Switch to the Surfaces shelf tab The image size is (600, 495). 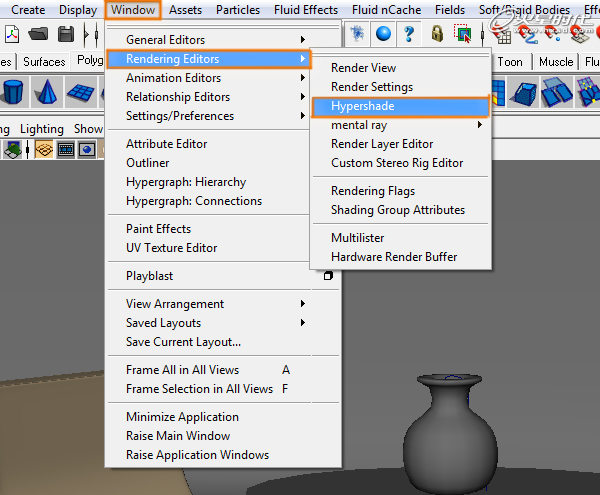tap(44, 62)
